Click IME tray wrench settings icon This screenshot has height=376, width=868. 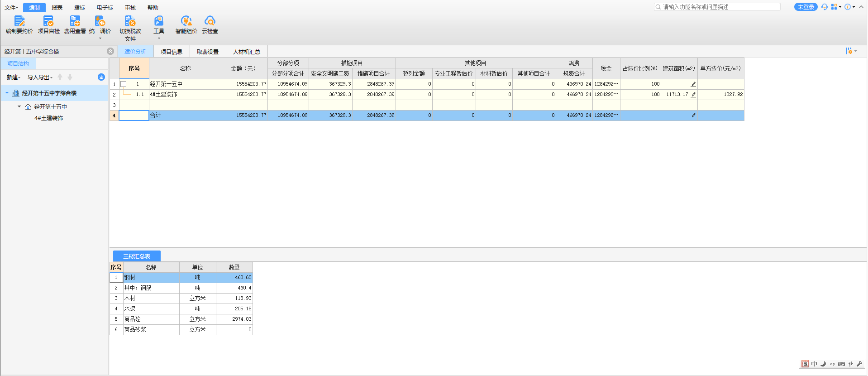(x=859, y=364)
